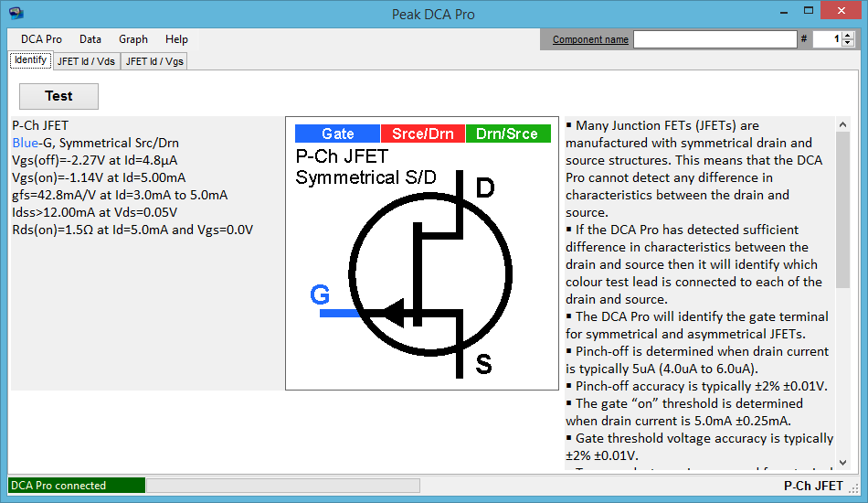Click the Vgs(off)=-2.27V result line
Screen dimensions: 868x503
tap(95, 160)
